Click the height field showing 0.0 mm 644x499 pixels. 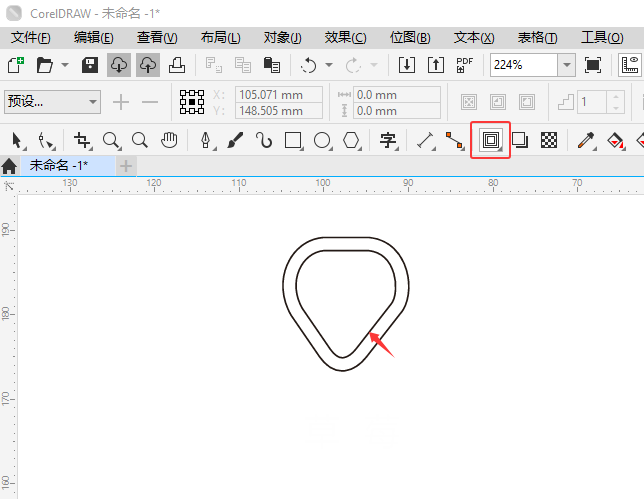[x=397, y=111]
